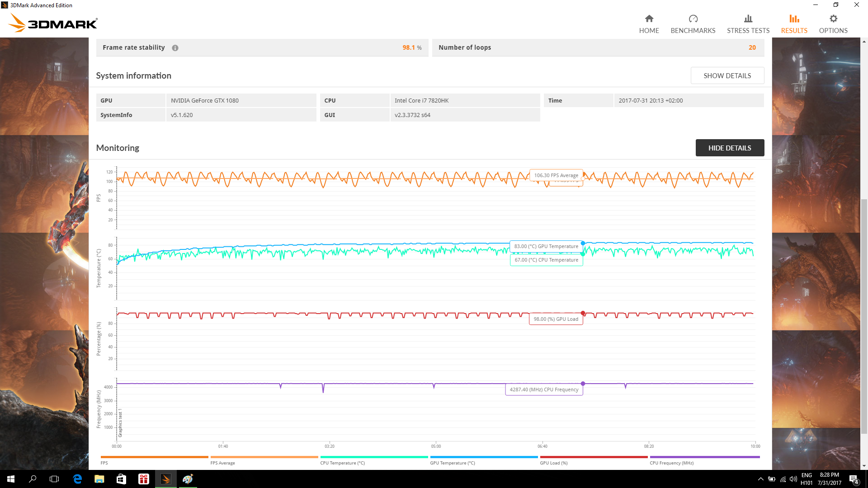The image size is (868, 488).
Task: Show system information details
Action: click(727, 75)
